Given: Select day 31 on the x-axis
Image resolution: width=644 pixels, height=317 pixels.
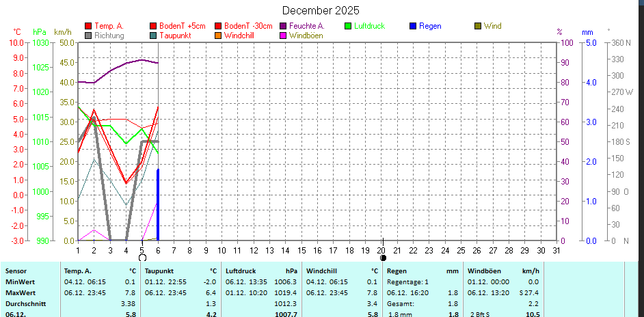Looking at the screenshot, I should click(x=556, y=251).
